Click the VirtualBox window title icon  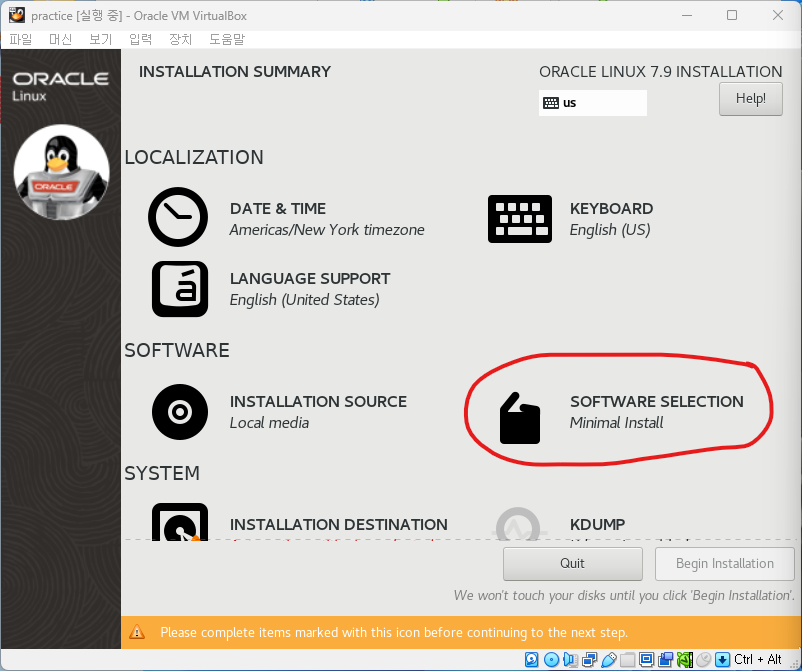click(16, 15)
